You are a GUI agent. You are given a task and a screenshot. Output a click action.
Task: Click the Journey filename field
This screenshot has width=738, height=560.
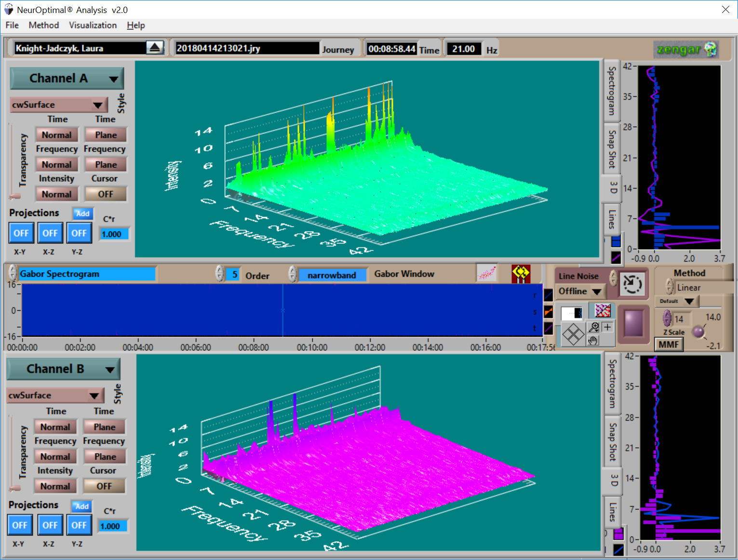247,48
